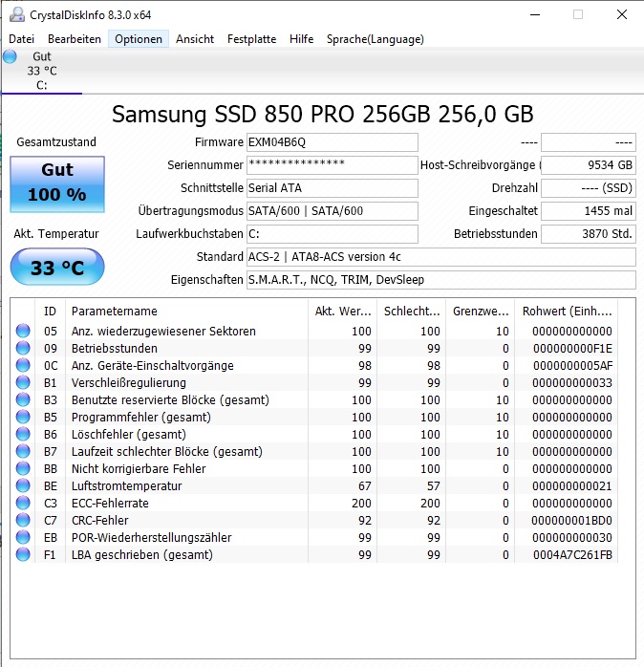Click the Schnittstelle Serial ATA field
This screenshot has height=667, width=644.
click(333, 188)
